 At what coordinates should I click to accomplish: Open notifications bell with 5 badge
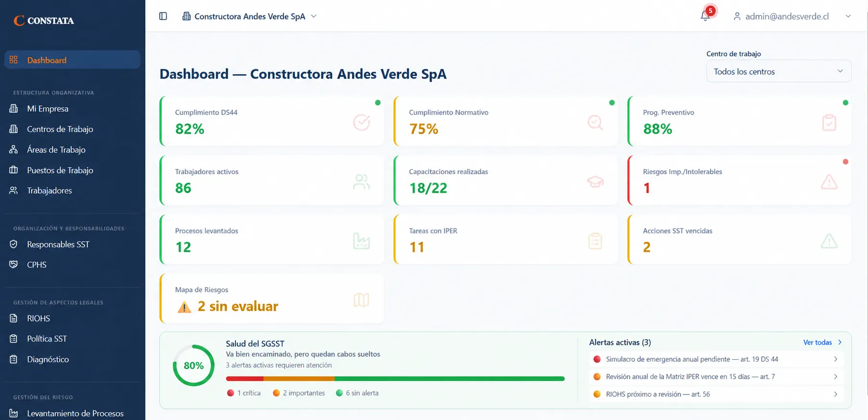(x=705, y=15)
